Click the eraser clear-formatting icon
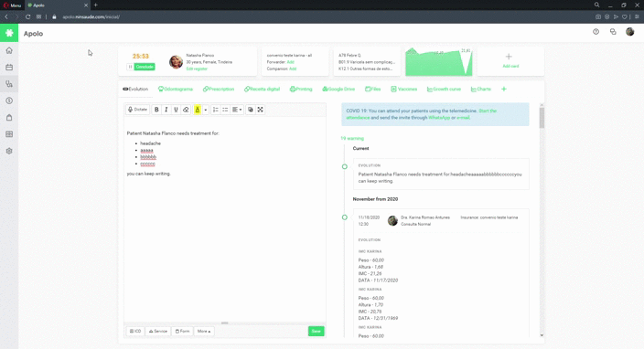Viewport: 644px width, 349px height. (x=186, y=110)
